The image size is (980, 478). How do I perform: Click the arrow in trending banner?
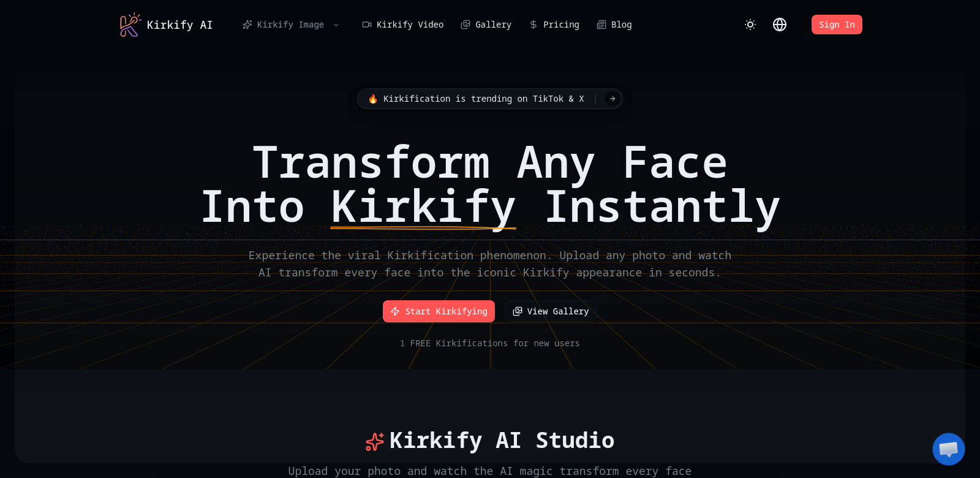click(612, 99)
